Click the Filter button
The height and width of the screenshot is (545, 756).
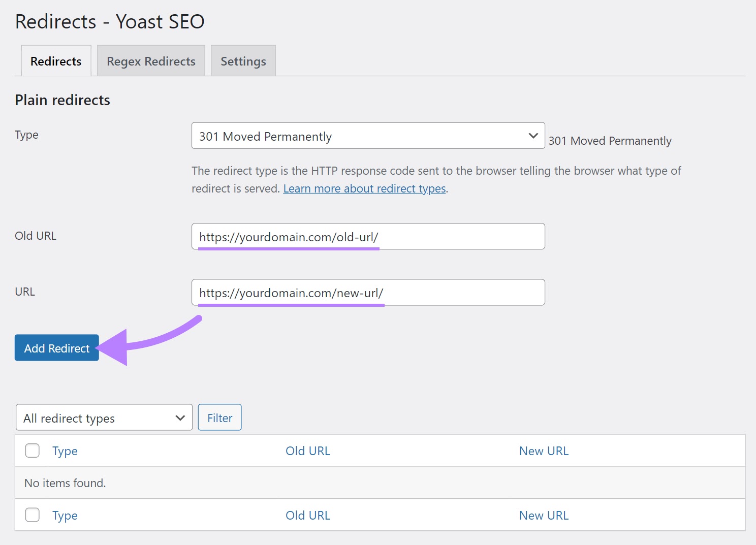click(219, 418)
